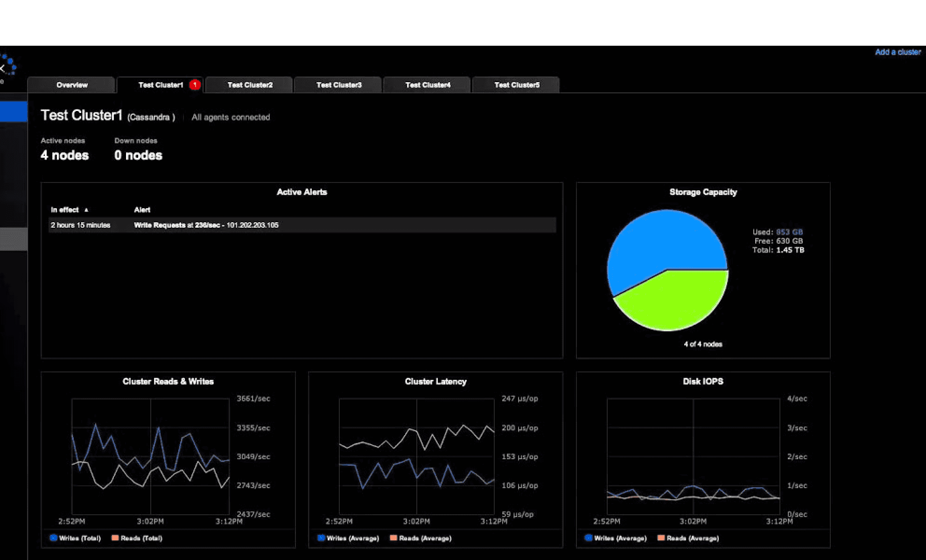Image resolution: width=926 pixels, height=560 pixels.
Task: Click Disk IOPS Writes (Average) legend swatch
Action: (x=588, y=538)
